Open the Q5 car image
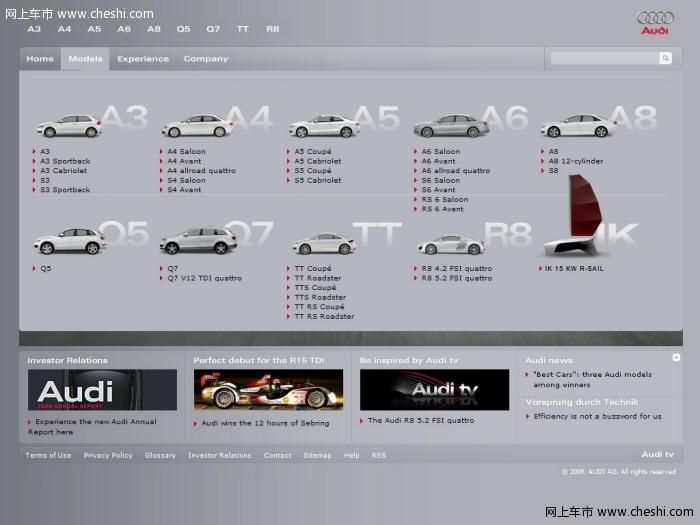Screen dimensions: 700x525 (70, 241)
